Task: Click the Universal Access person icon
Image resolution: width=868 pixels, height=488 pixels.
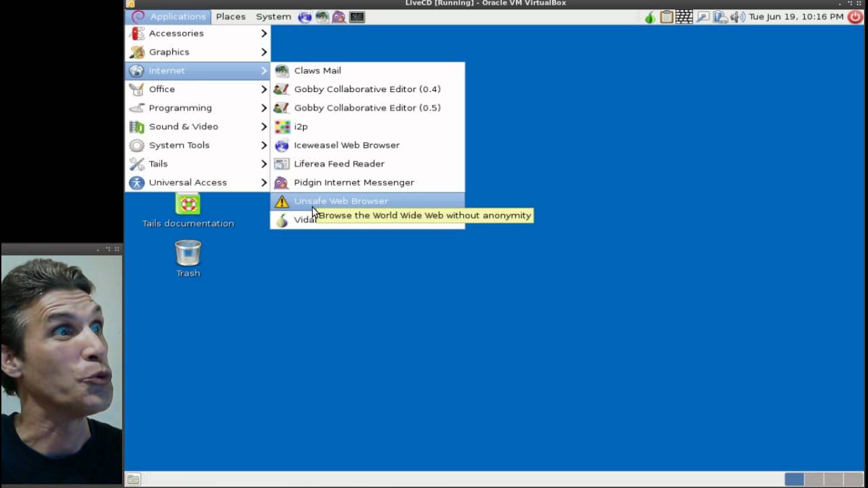Action: 137,182
